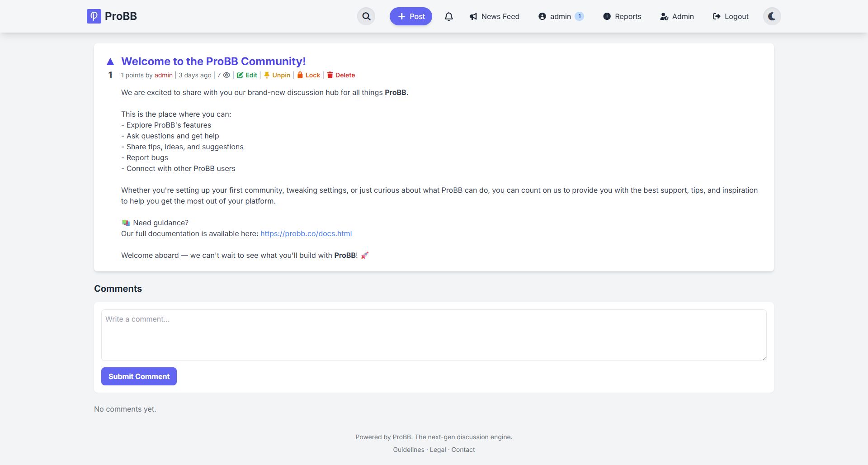Open the admin profile menu item

coord(561,16)
